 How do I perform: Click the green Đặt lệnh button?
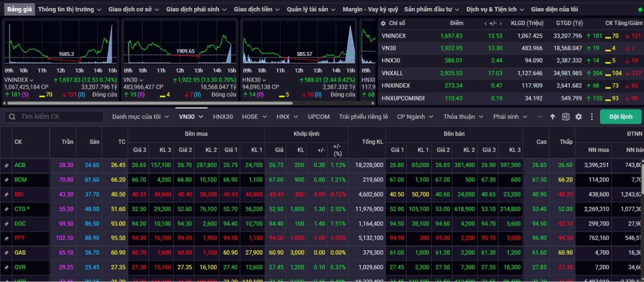[620, 117]
